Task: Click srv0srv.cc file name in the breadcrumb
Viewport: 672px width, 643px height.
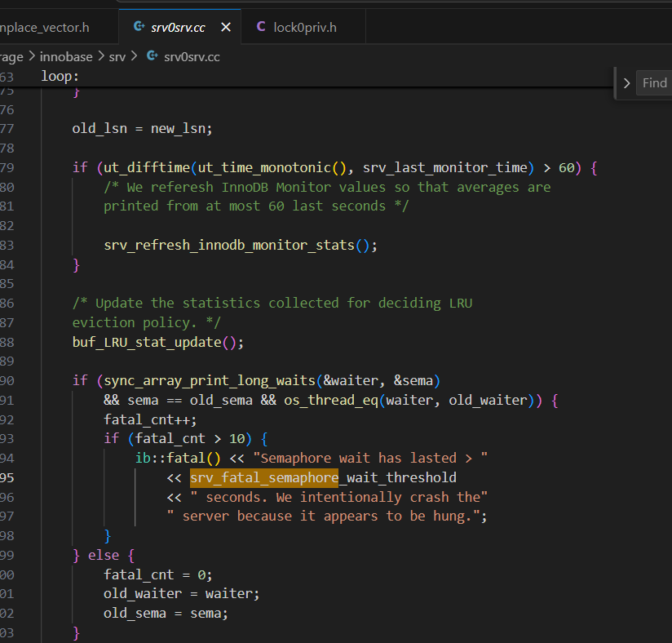Action: point(192,56)
